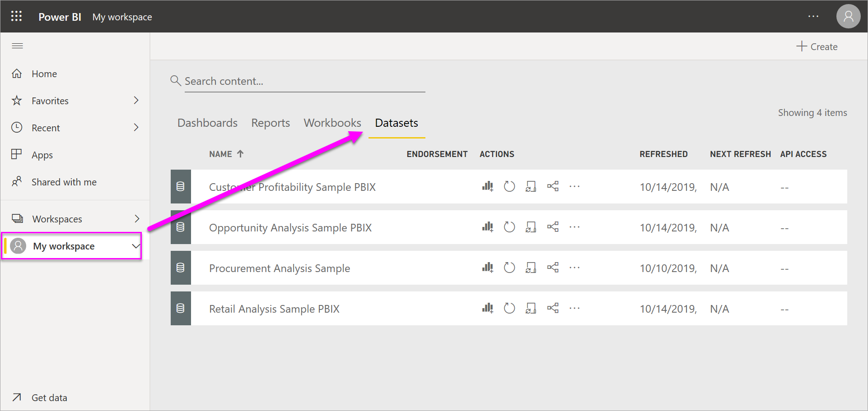Viewport: 868px width, 411px height.
Task: Refresh Procurement Analysis Sample dataset
Action: [x=509, y=268]
